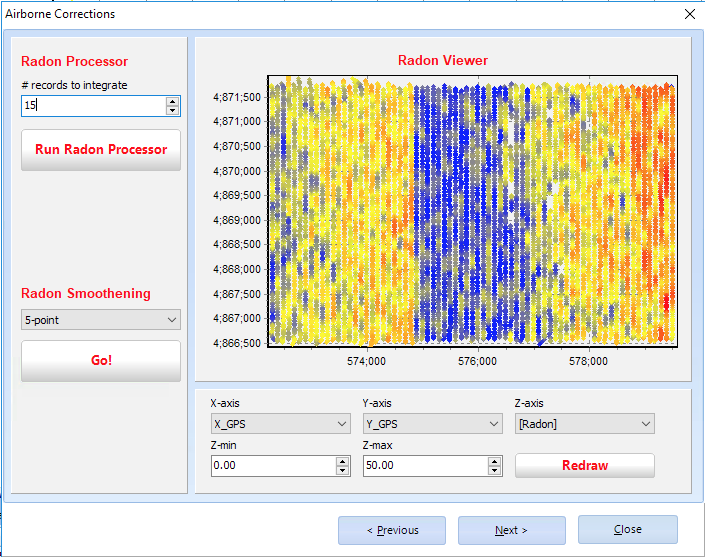The height and width of the screenshot is (557, 705).
Task: Go to the Previous page
Action: [x=392, y=530]
